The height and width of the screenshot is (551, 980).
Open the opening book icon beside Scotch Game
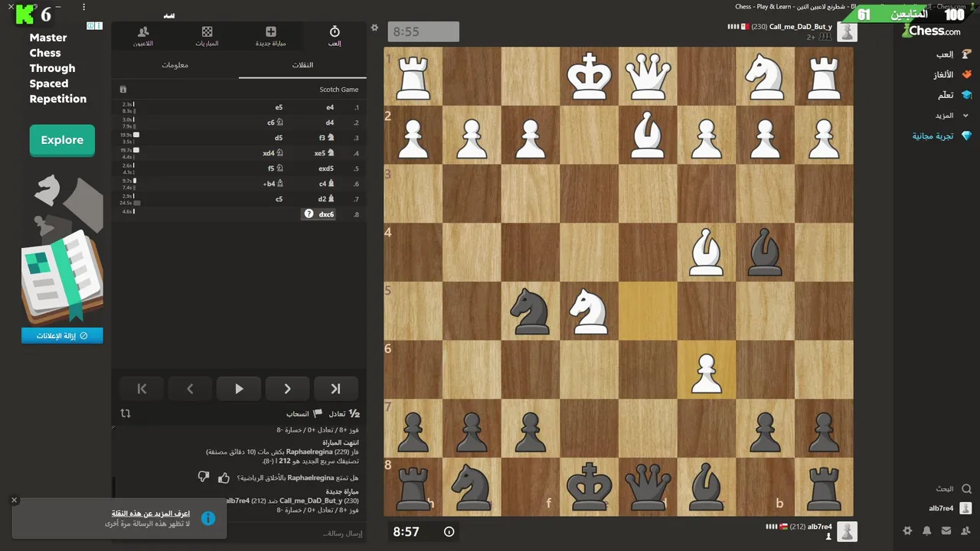tap(123, 90)
